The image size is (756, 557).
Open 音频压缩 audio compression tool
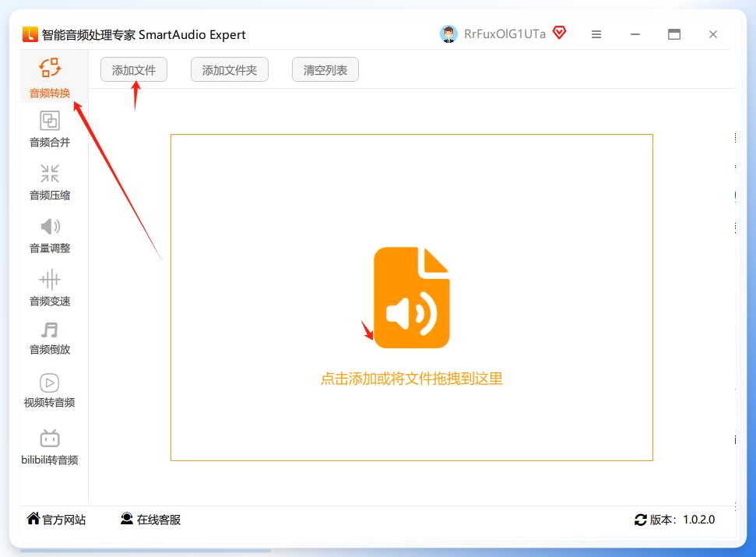(50, 182)
